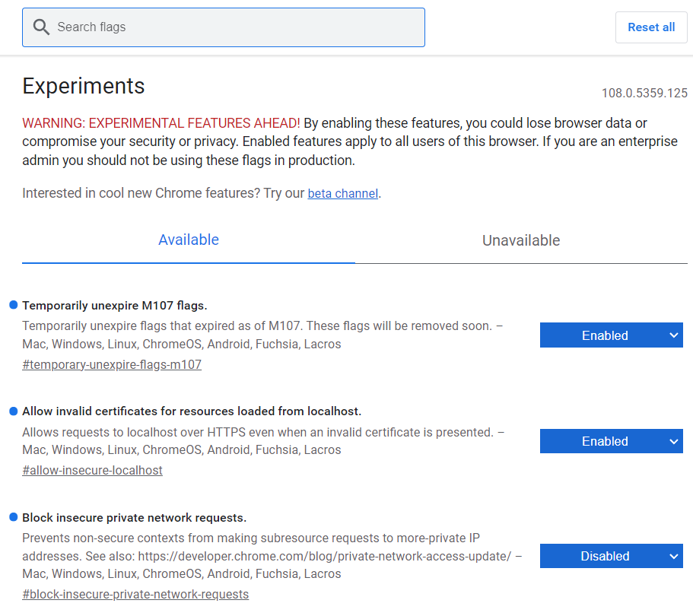This screenshot has width=693, height=616.
Task: Open the #block-insecure-private-network-requests anchor link
Action: (135, 594)
